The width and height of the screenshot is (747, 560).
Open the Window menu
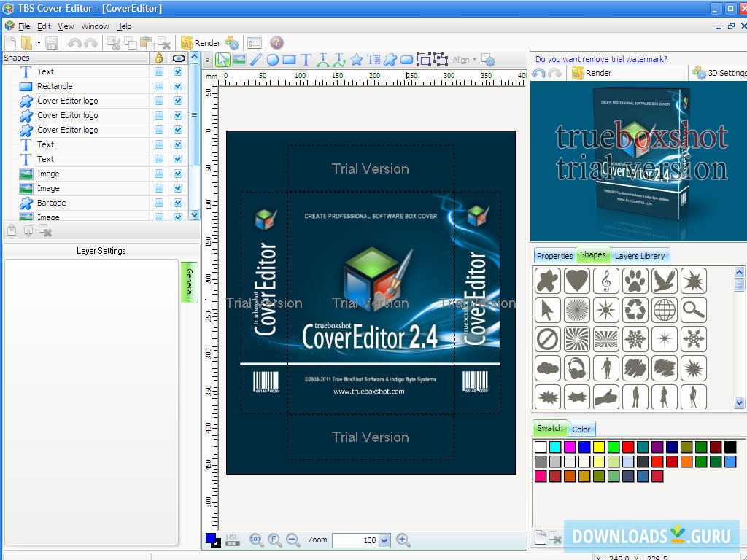point(95,26)
